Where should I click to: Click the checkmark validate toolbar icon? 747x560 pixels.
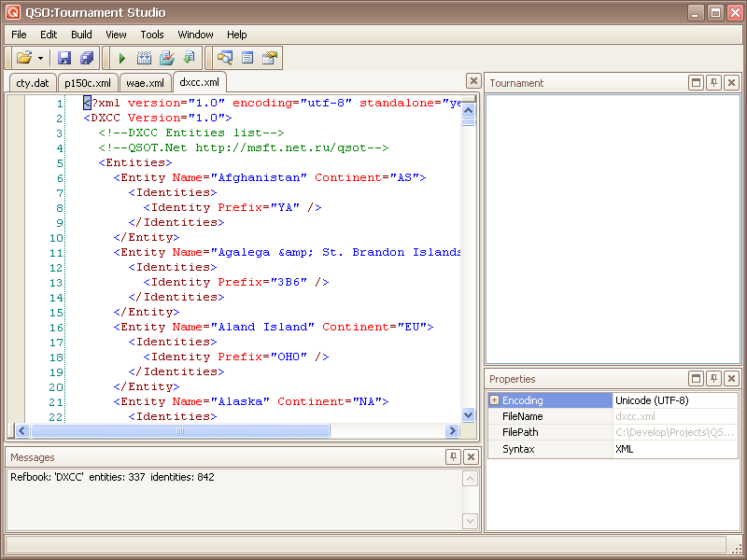click(x=166, y=58)
